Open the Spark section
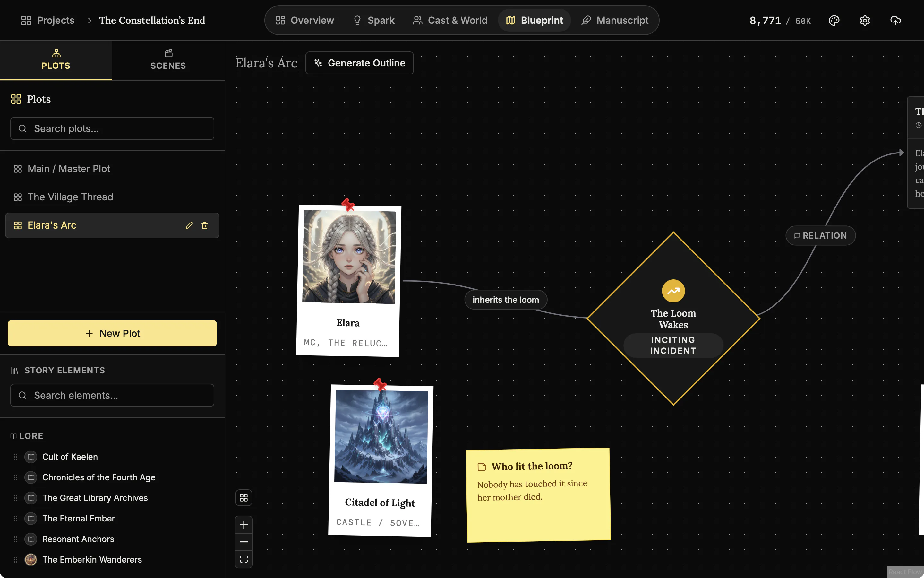The height and width of the screenshot is (578, 924). click(373, 20)
